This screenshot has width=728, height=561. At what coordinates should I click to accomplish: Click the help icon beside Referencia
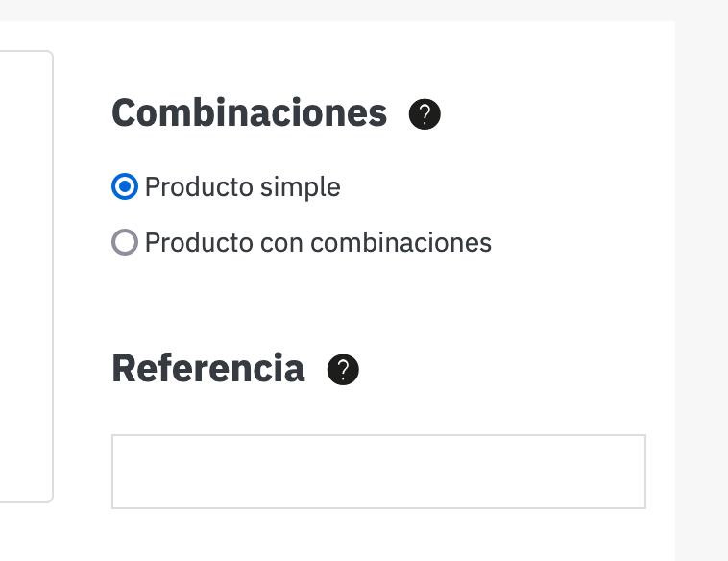click(343, 370)
